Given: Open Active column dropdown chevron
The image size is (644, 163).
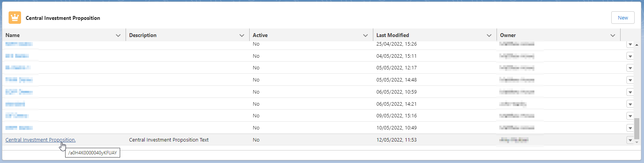Looking at the screenshot, I should tap(365, 35).
